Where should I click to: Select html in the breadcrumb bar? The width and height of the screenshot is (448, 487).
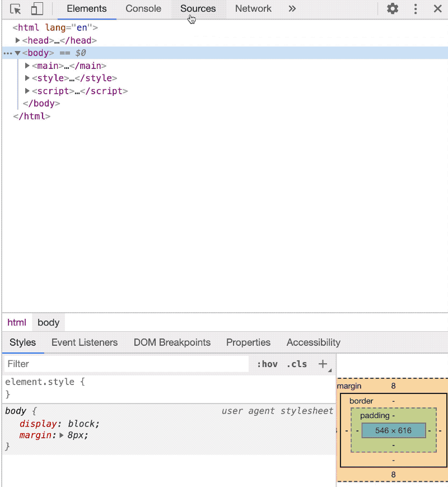click(17, 322)
